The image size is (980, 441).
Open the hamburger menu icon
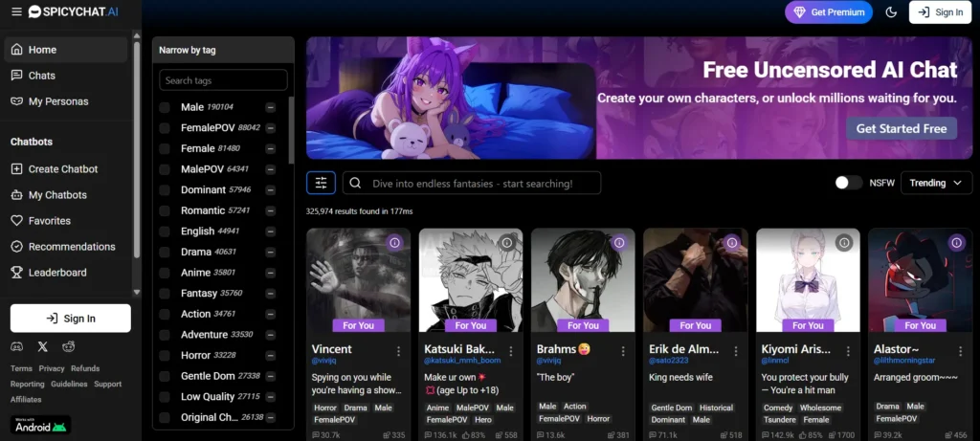17,11
